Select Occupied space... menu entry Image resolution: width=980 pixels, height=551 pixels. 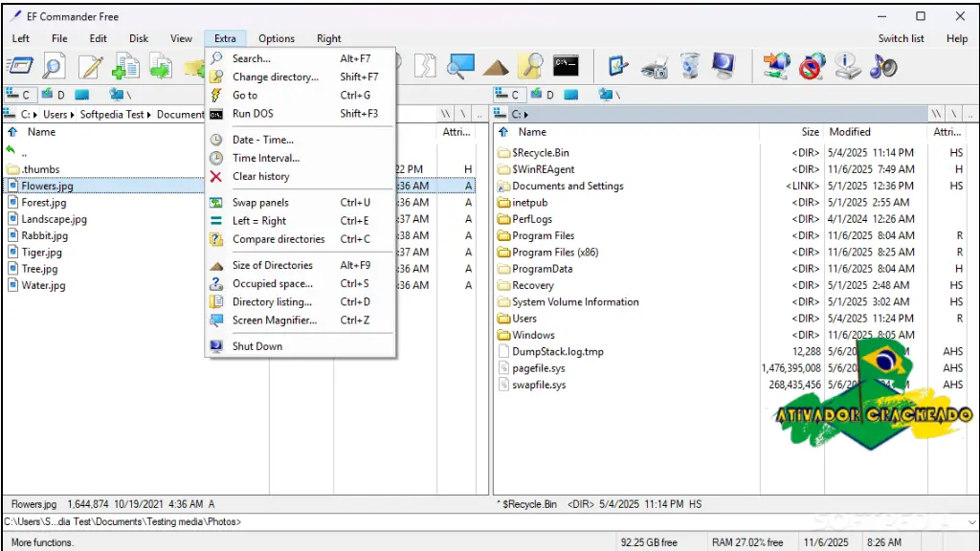pyautogui.click(x=301, y=283)
